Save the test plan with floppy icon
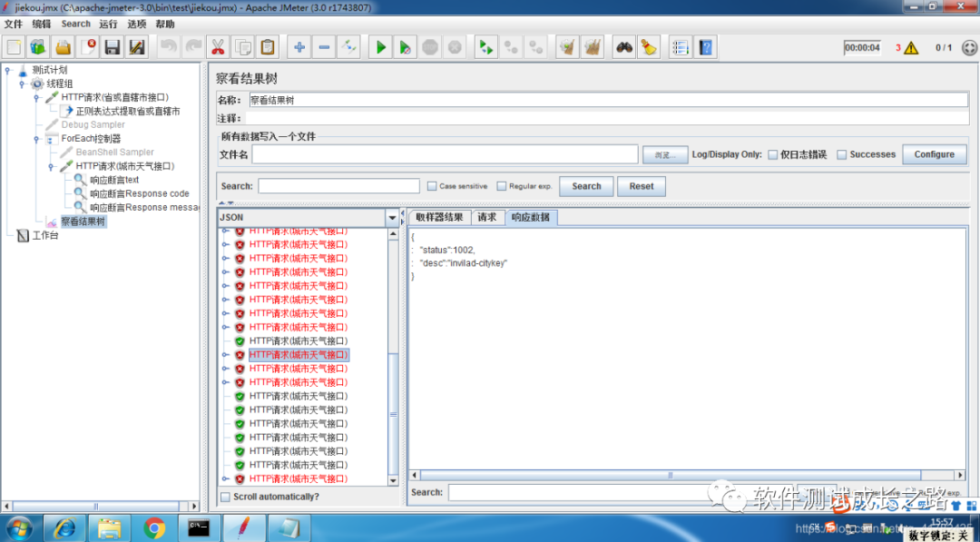The height and width of the screenshot is (542, 980). tap(112, 47)
